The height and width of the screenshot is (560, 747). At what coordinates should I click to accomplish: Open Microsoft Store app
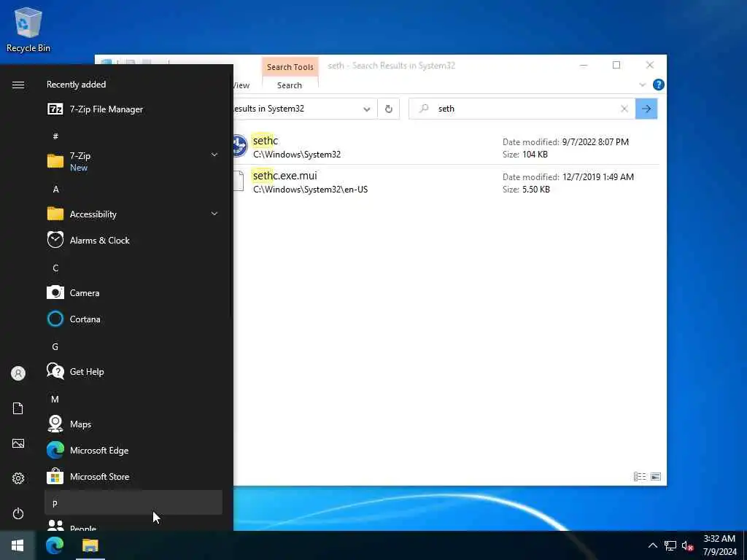tap(133, 475)
